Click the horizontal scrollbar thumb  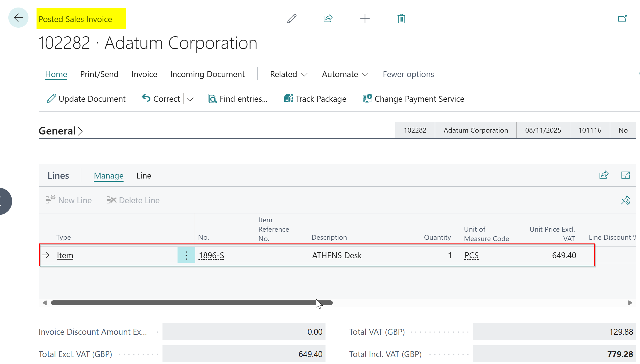pyautogui.click(x=192, y=303)
